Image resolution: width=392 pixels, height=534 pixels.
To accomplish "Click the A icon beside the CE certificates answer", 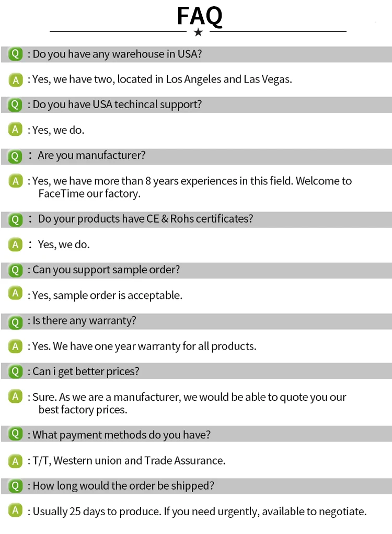I will pyautogui.click(x=16, y=244).
